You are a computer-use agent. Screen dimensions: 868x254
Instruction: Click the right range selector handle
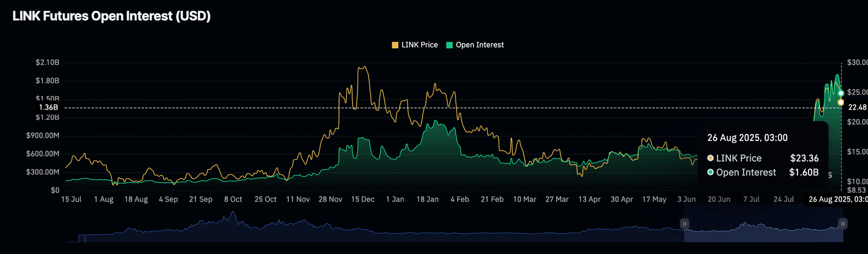(x=843, y=224)
